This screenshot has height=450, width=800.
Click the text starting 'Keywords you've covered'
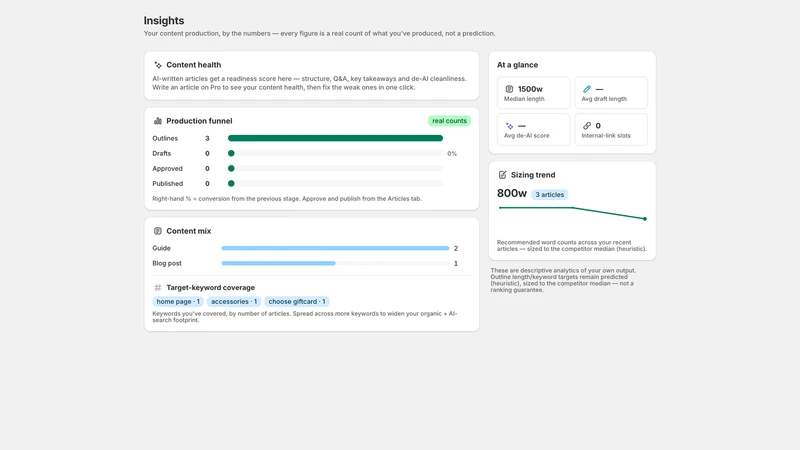click(305, 317)
